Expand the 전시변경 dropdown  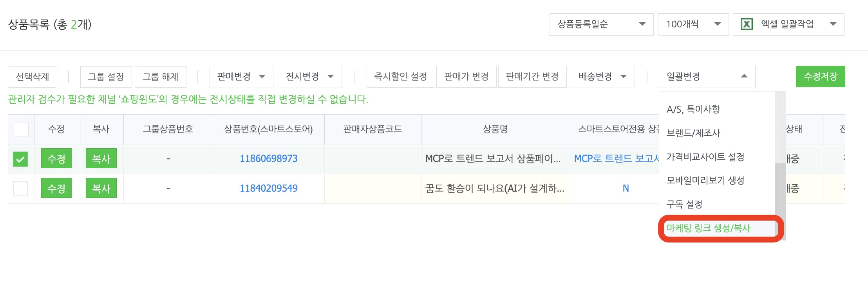coord(309,77)
